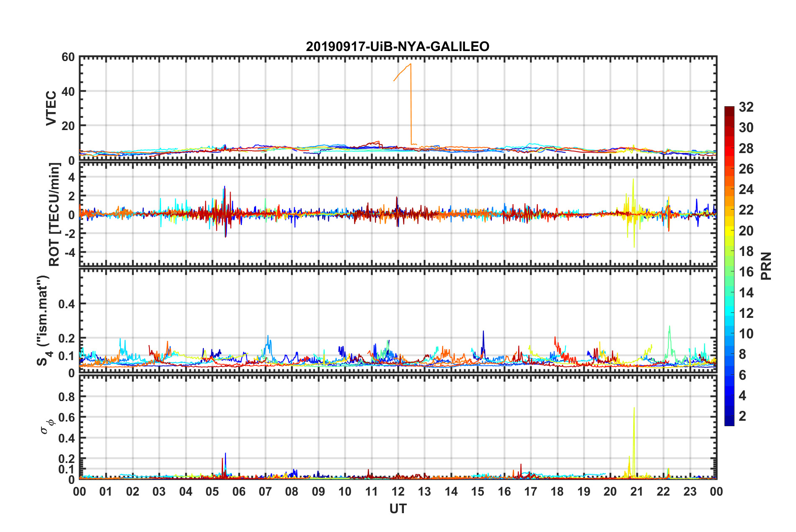The image size is (796, 532).
Task: Click the ROT [TECU/min] y-axis label
Action: click(54, 215)
